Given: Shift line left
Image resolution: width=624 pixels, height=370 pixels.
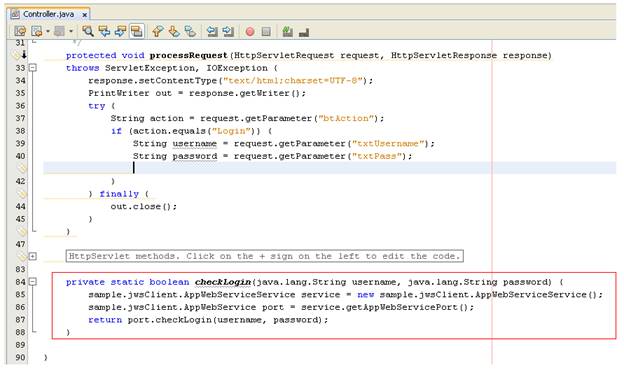Looking at the screenshot, I should pos(212,31).
